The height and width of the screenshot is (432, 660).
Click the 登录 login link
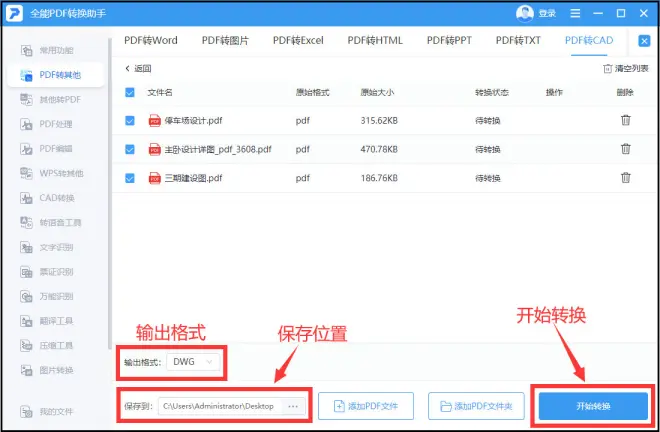tap(547, 13)
